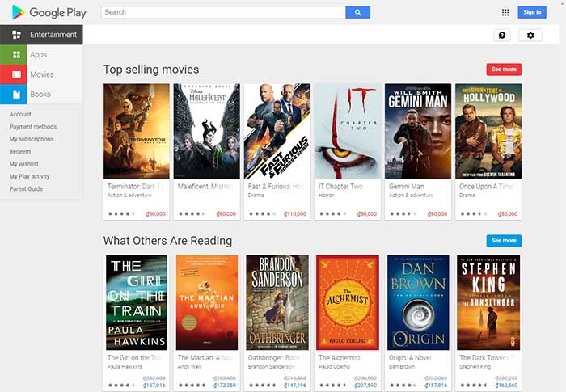Click the đ172,350 price on The Martian
The height and width of the screenshot is (392, 566).
[x=225, y=386]
